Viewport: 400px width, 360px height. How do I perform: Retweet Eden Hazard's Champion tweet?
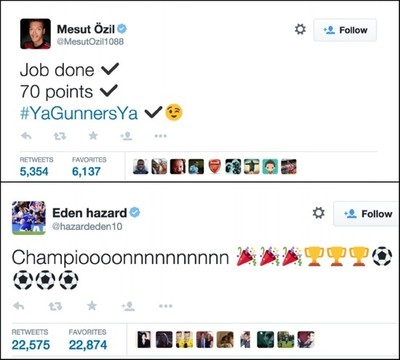[56, 306]
